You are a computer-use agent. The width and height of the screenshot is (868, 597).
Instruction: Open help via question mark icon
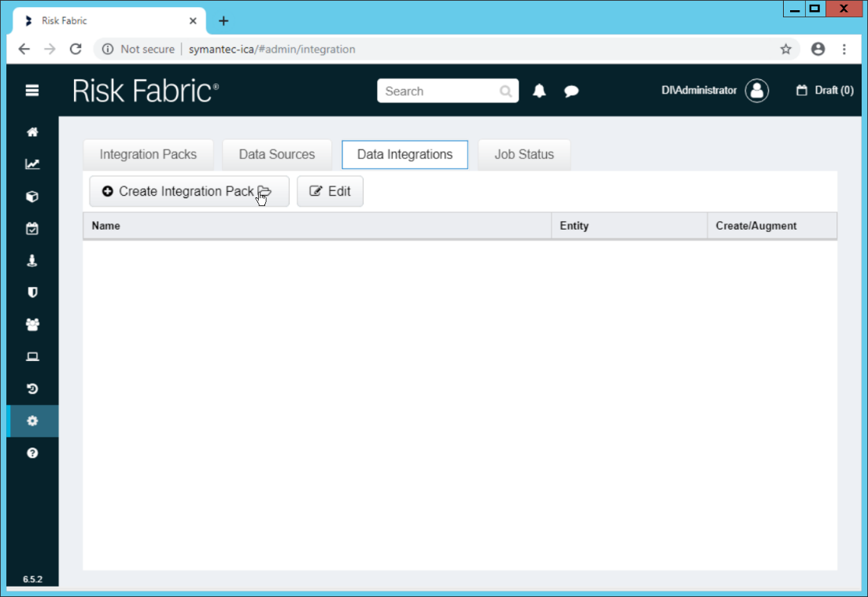coord(32,453)
